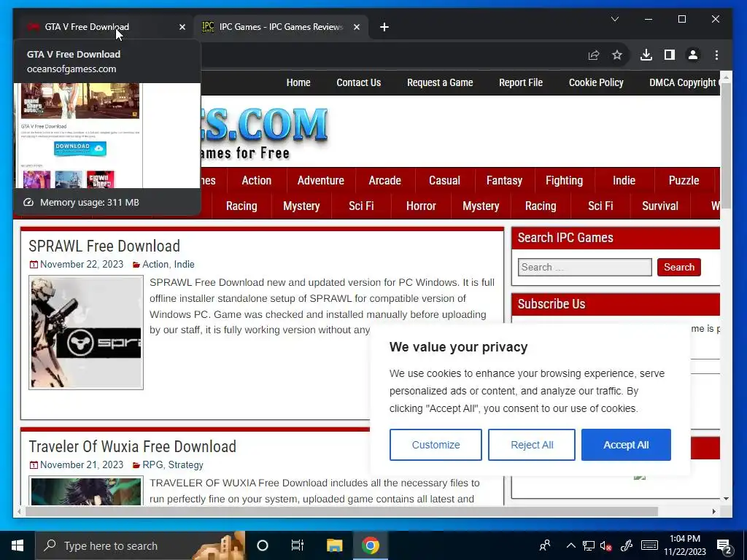This screenshot has height=560, width=747.
Task: Toggle the Chrome side panel icon
Action: tap(670, 55)
